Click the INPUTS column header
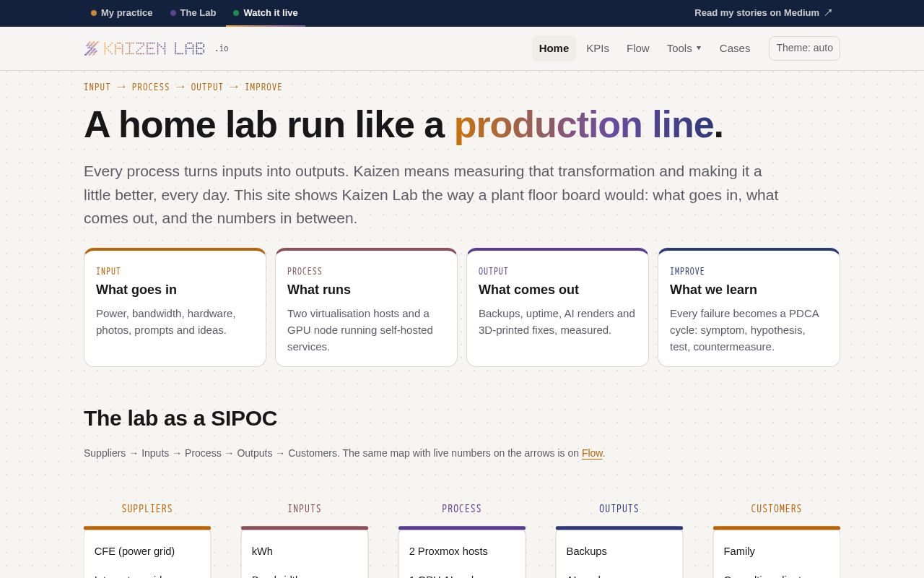Viewport: 924px width, 578px height. [x=305, y=509]
